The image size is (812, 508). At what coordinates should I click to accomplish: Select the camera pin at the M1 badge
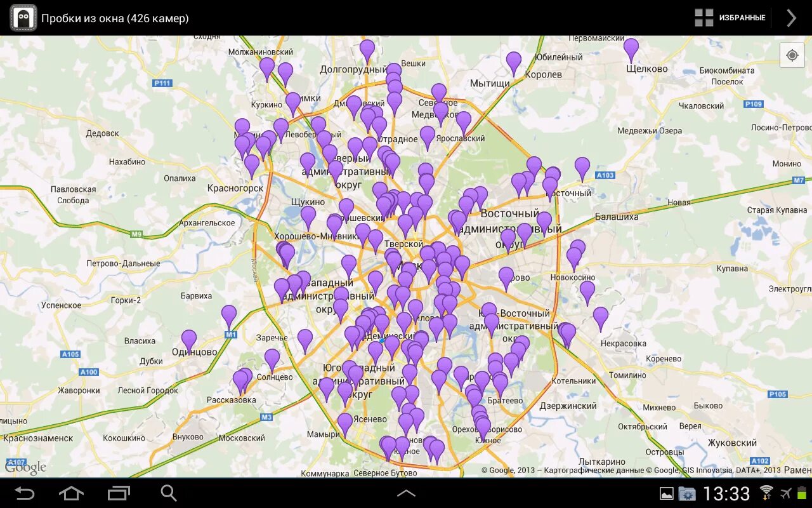pos(229,316)
